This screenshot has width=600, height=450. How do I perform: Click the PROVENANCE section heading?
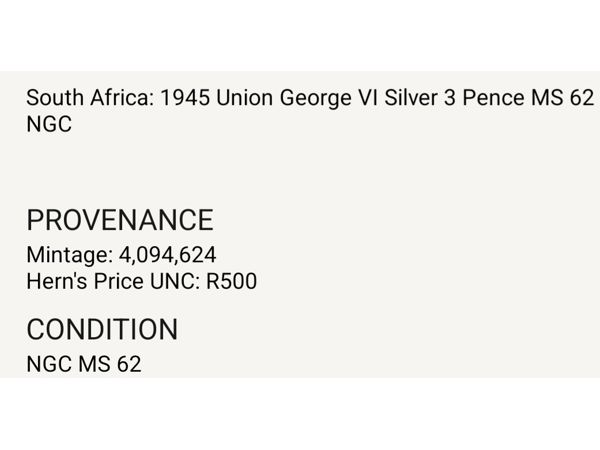click(120, 220)
